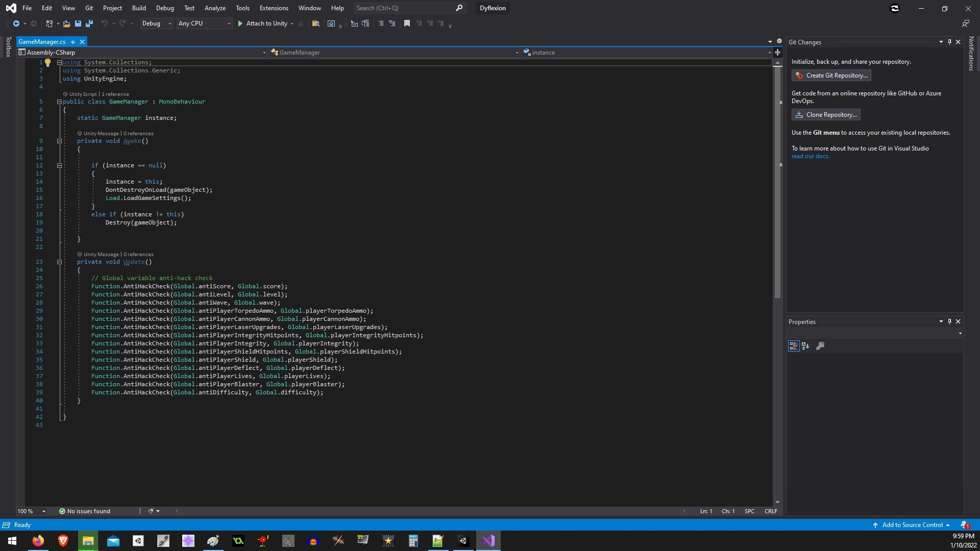980x551 pixels.
Task: Click the '1 reference' CodeLens above GameManager class
Action: tap(115, 94)
